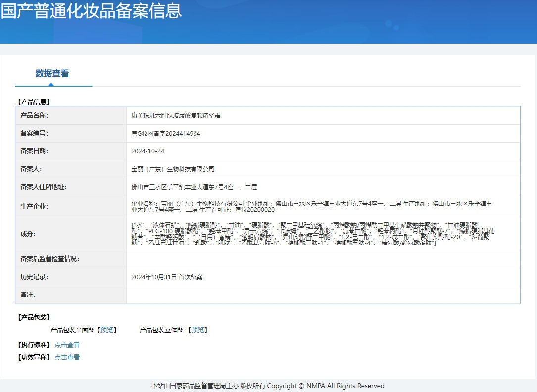
Task: Click the 【产品信息】 section heading
Action: tap(34, 102)
